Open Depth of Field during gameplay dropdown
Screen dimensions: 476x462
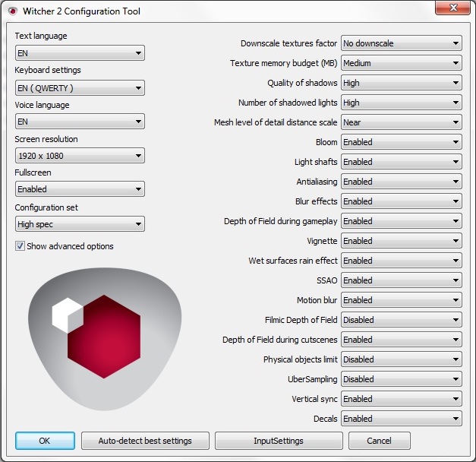click(x=402, y=221)
